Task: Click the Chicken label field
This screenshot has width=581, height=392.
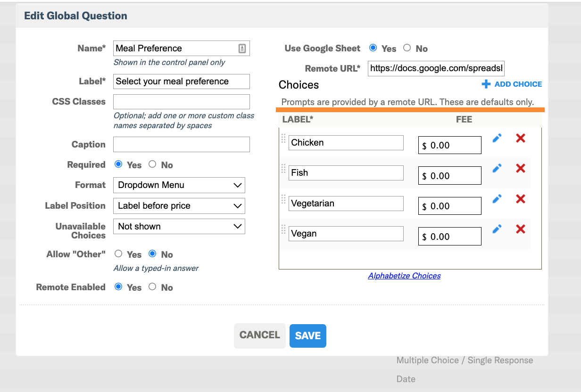Action: click(346, 143)
